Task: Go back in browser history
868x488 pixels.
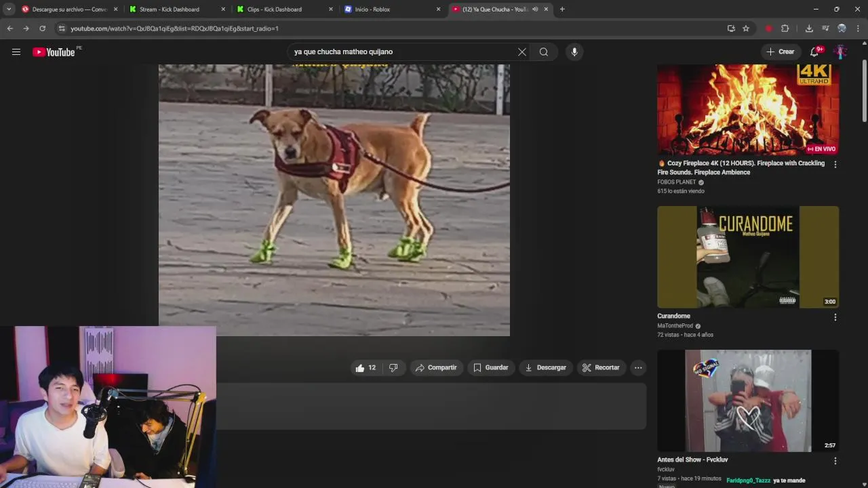Action: 9,28
